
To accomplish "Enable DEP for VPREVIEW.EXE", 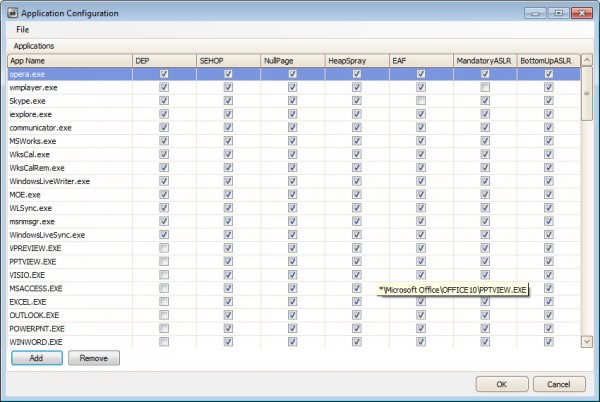I will click(x=164, y=248).
